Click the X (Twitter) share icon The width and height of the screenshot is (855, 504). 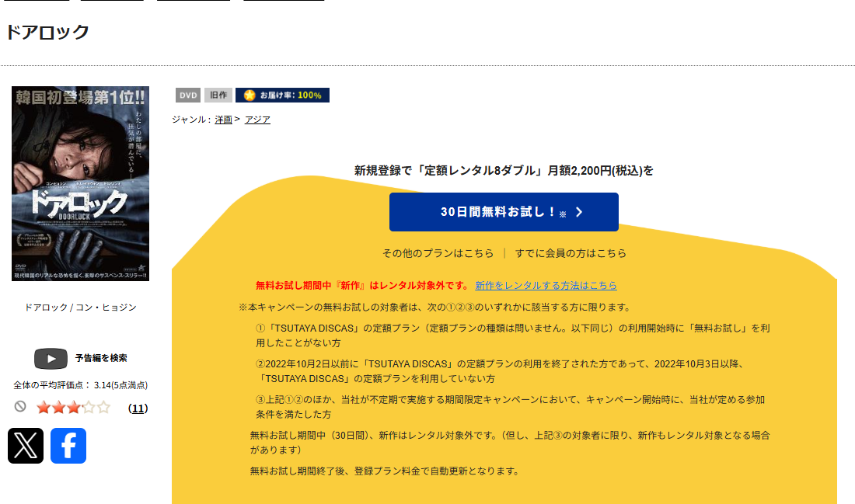pyautogui.click(x=26, y=446)
